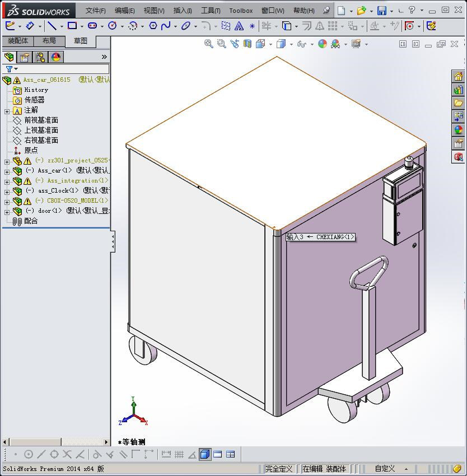Expand the ass_Clock<1> component

[x=7, y=192]
